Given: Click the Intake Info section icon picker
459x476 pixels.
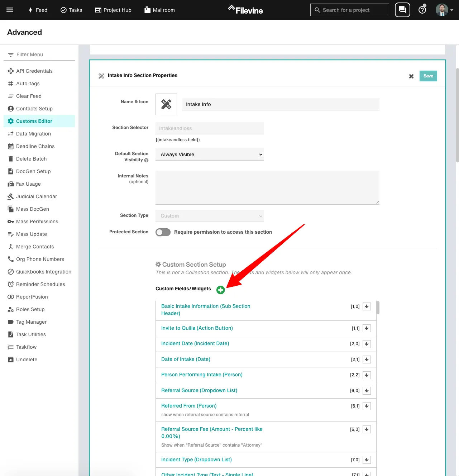Looking at the screenshot, I should (x=166, y=104).
